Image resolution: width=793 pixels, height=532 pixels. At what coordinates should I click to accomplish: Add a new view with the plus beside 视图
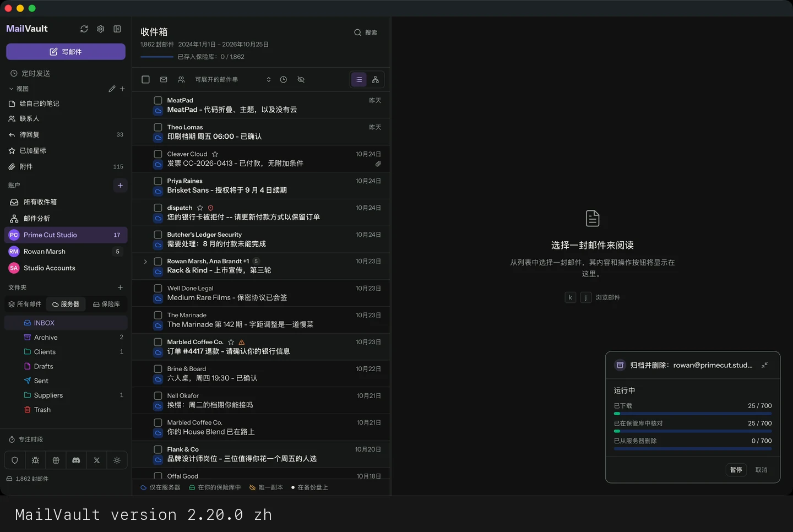coord(122,89)
